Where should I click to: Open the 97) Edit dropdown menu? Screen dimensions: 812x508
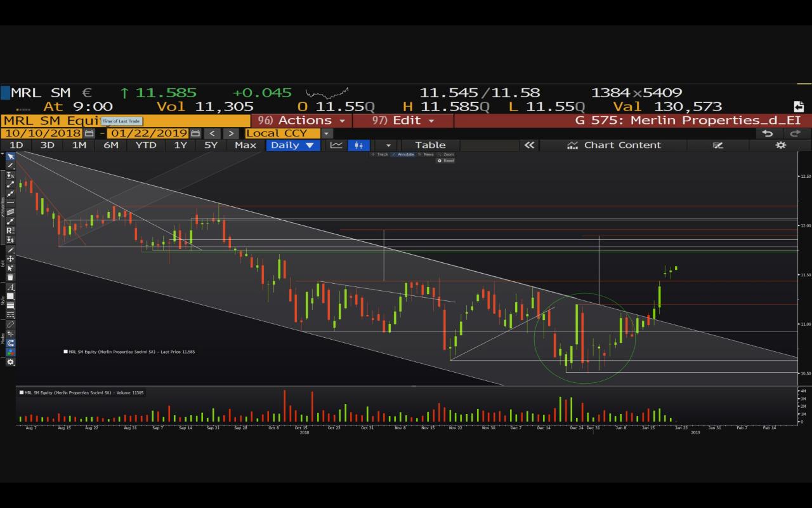(x=403, y=121)
